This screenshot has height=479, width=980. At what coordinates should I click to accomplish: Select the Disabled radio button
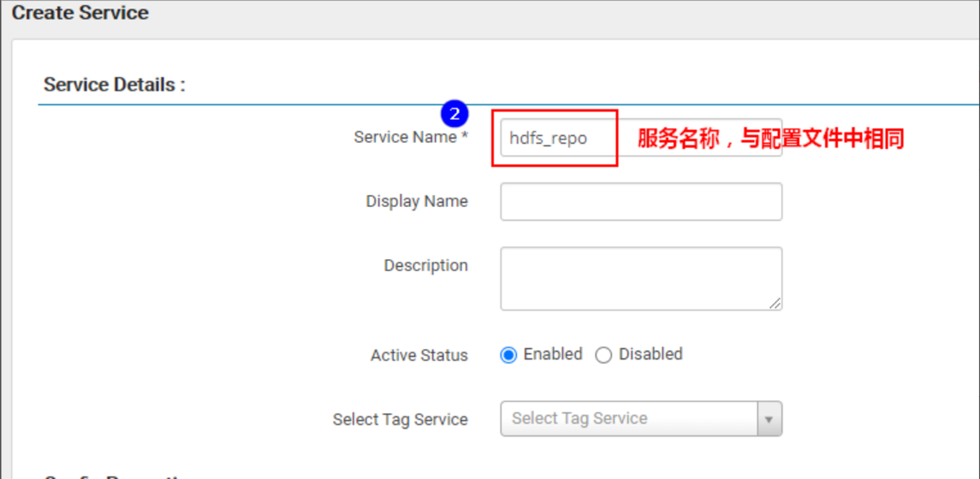pos(603,355)
